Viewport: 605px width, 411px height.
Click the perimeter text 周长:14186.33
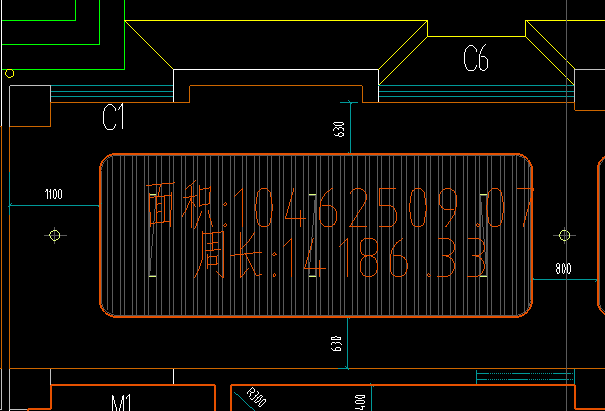pos(340,257)
